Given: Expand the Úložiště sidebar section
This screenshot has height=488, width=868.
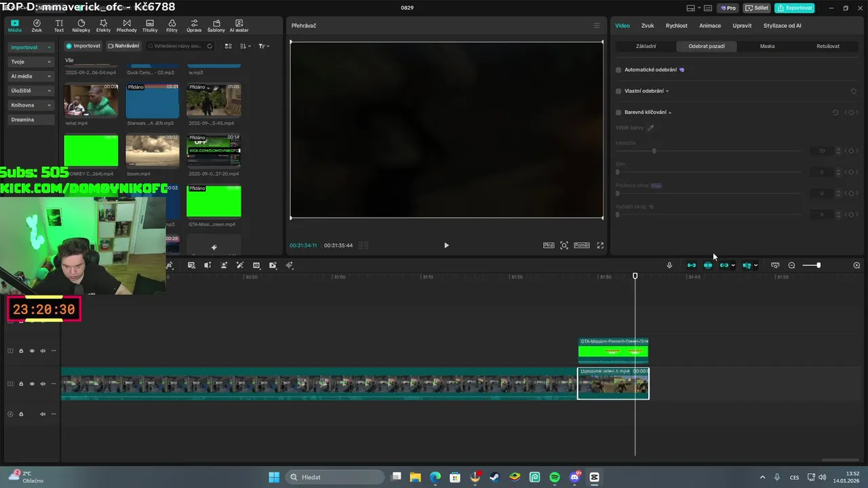Looking at the screenshot, I should pyautogui.click(x=31, y=90).
